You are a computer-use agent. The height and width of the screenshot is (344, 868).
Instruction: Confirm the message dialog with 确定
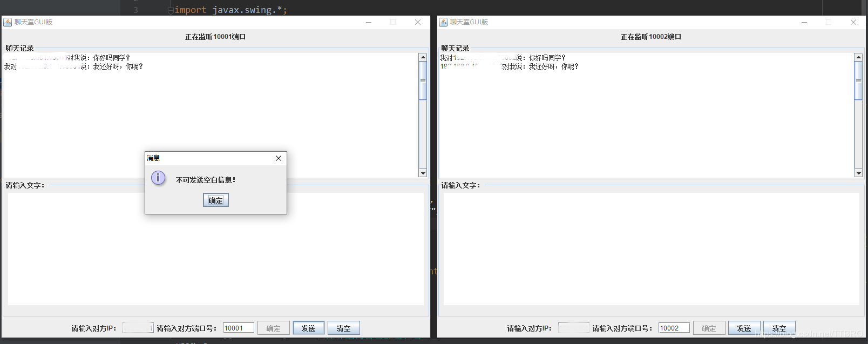(x=216, y=200)
